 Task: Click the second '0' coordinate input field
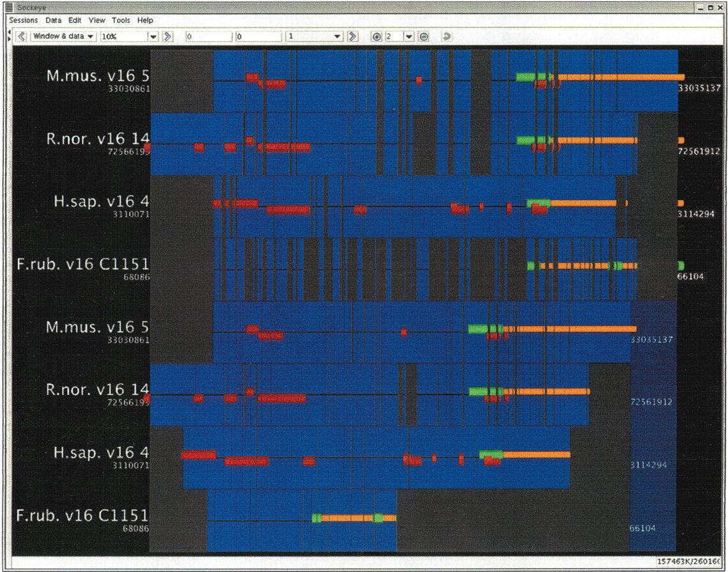258,36
